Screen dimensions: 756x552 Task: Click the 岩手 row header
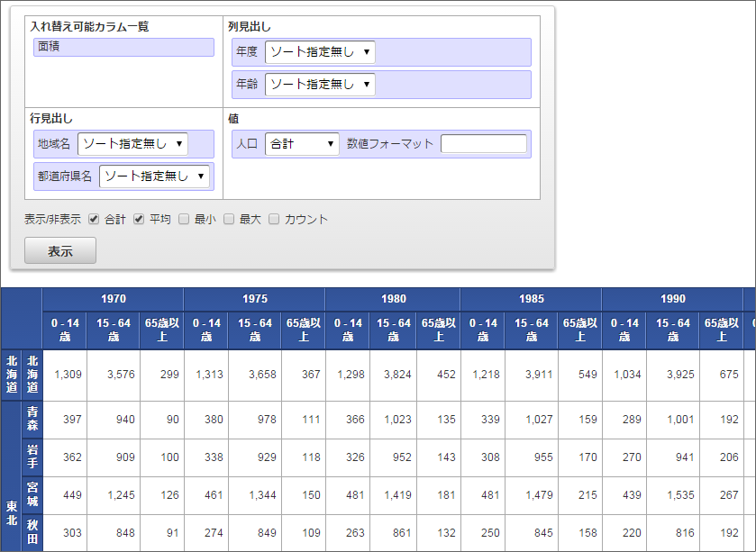(32, 457)
